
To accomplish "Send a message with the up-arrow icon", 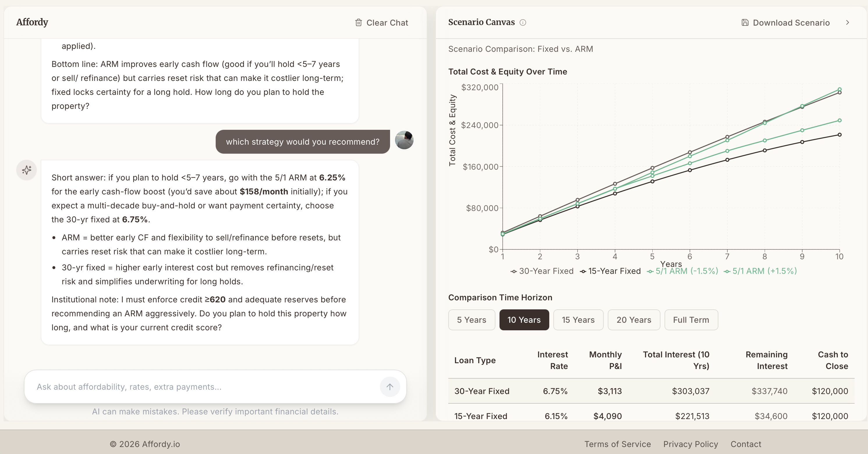I will coord(390,387).
